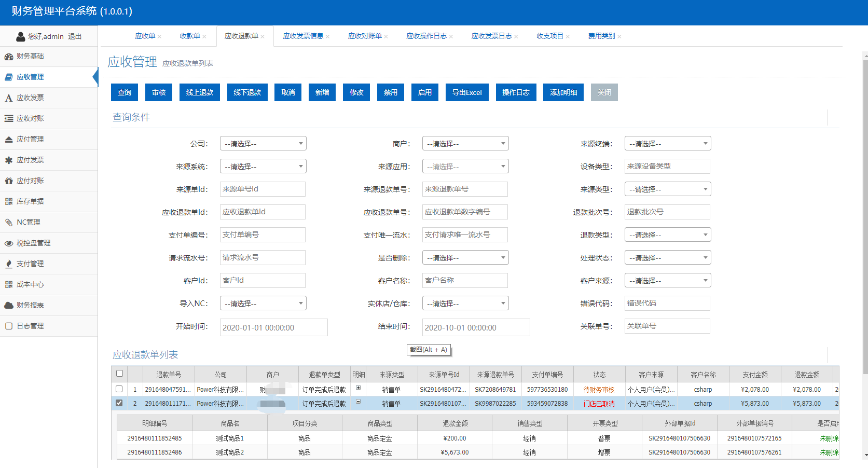Toggle the select-all checkbox in table header
Screen dimensions: 868x468
[x=119, y=374]
